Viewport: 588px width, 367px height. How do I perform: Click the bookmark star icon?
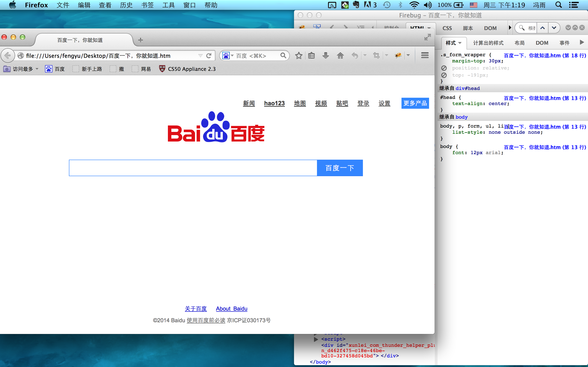(x=299, y=56)
